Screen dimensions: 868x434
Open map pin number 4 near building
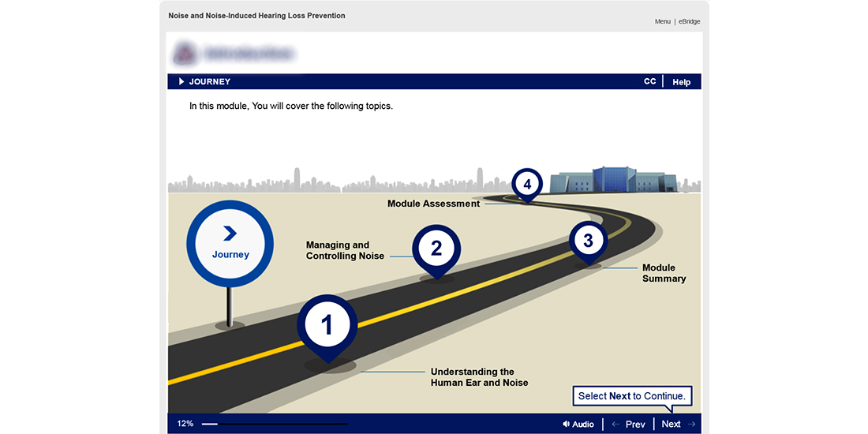[526, 185]
